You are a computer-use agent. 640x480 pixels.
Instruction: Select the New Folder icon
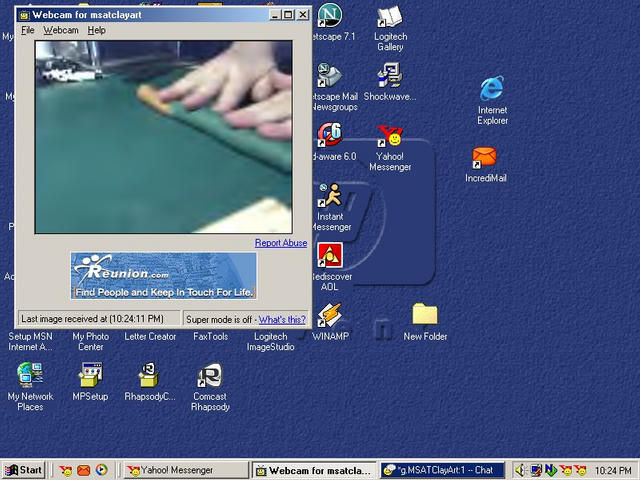(424, 314)
